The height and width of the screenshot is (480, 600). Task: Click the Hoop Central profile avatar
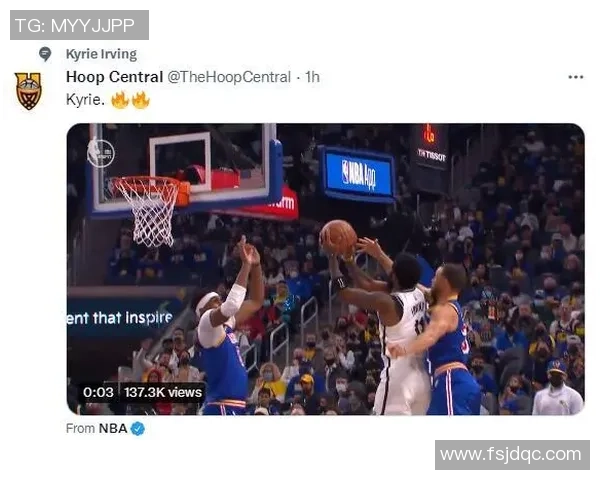[x=28, y=91]
